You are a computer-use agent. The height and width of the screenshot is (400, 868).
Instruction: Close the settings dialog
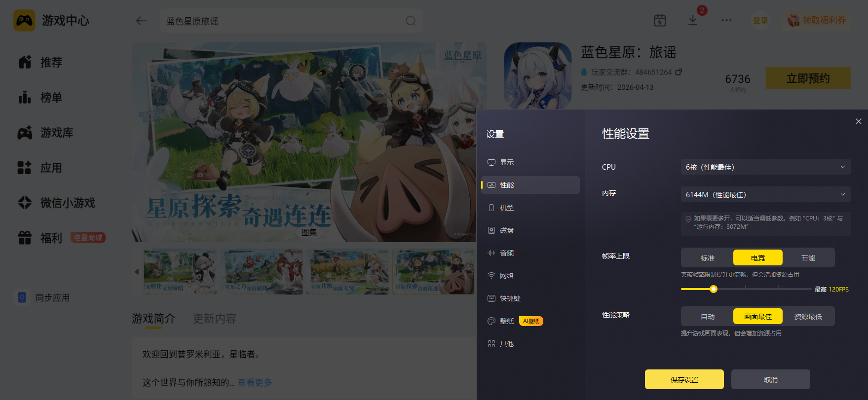pyautogui.click(x=859, y=121)
